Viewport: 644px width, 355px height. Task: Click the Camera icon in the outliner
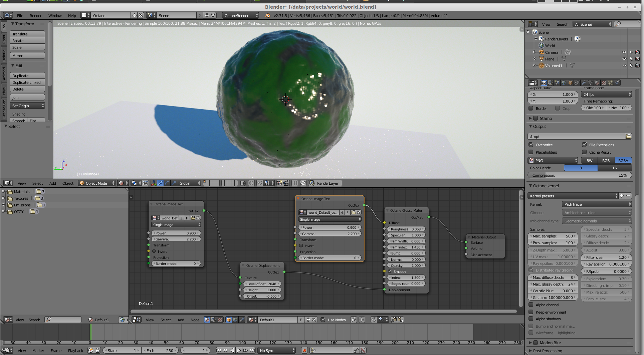542,52
